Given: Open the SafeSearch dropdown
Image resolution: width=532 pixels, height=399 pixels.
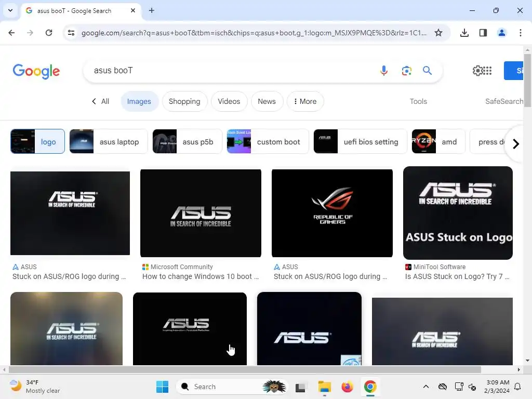Looking at the screenshot, I should 504,101.
